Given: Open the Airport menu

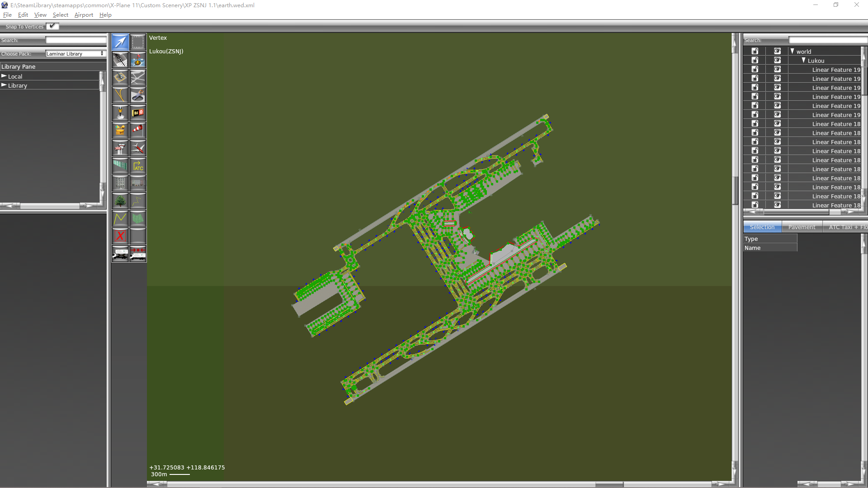Looking at the screenshot, I should pos(84,15).
